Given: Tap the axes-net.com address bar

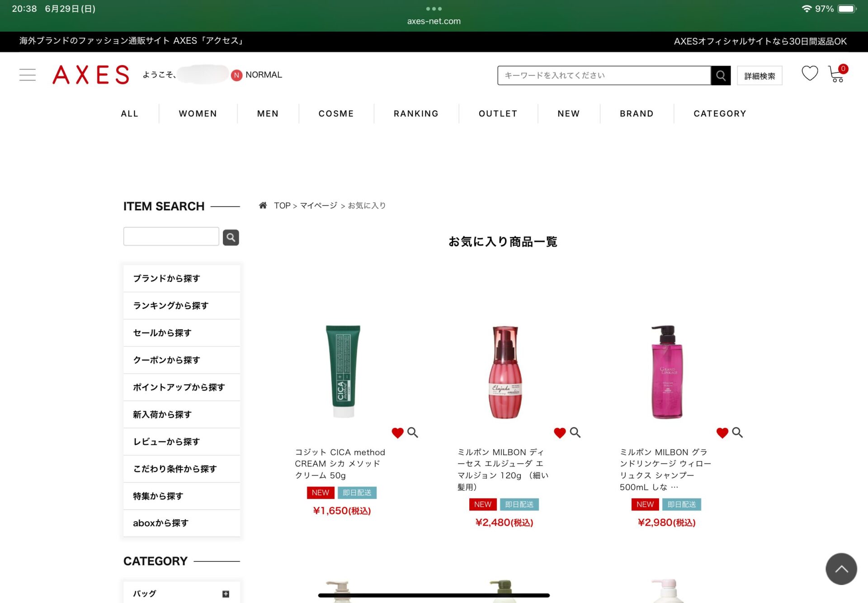Looking at the screenshot, I should [x=434, y=21].
